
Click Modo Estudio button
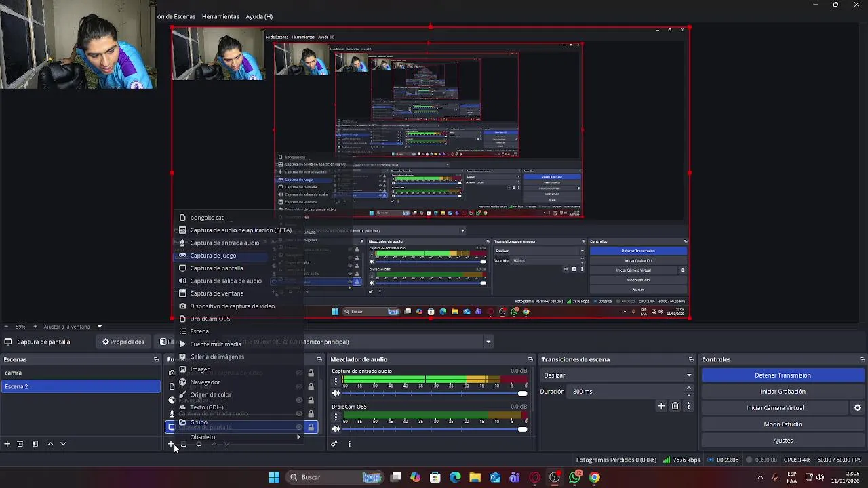[783, 424]
